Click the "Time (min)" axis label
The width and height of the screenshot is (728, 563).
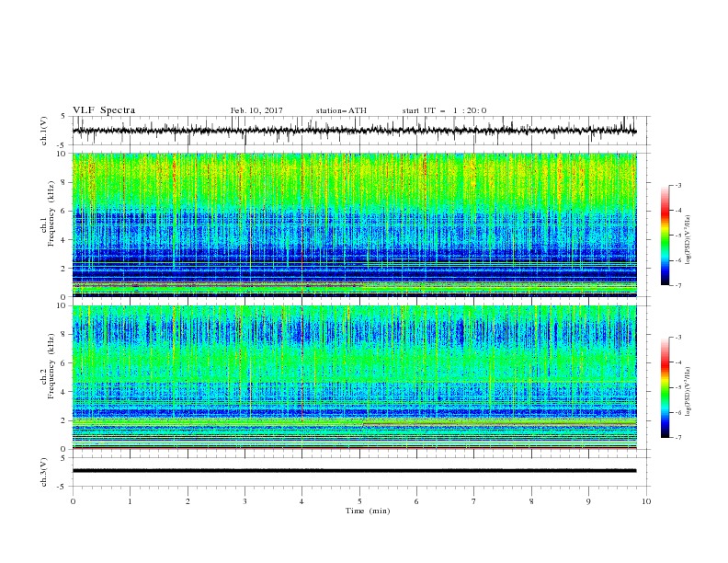[x=368, y=511]
